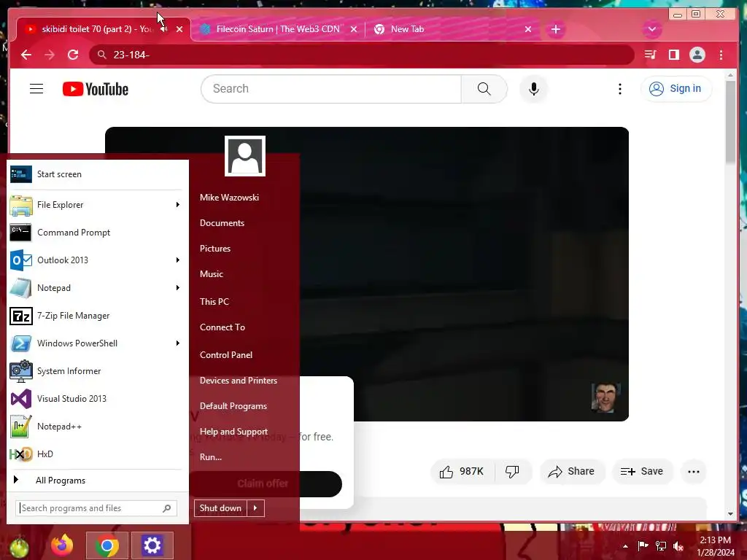
Task: Click the Sign in button
Action: 676,88
